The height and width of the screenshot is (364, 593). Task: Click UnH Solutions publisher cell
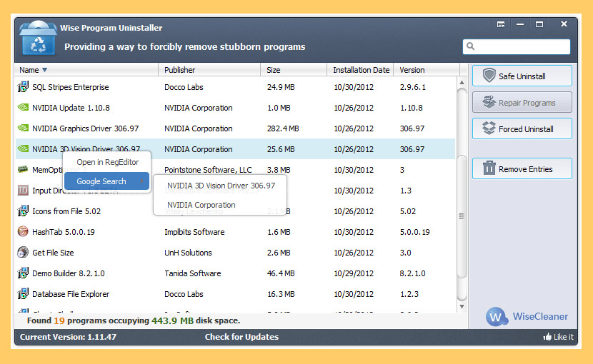click(x=188, y=253)
